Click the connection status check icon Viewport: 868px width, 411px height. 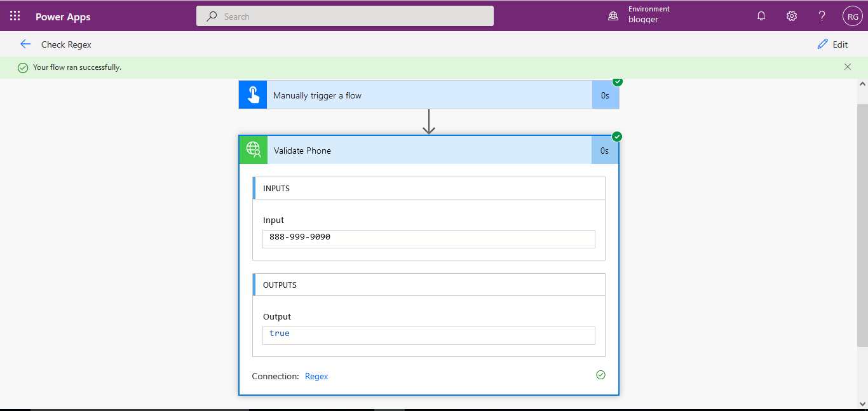pyautogui.click(x=600, y=375)
